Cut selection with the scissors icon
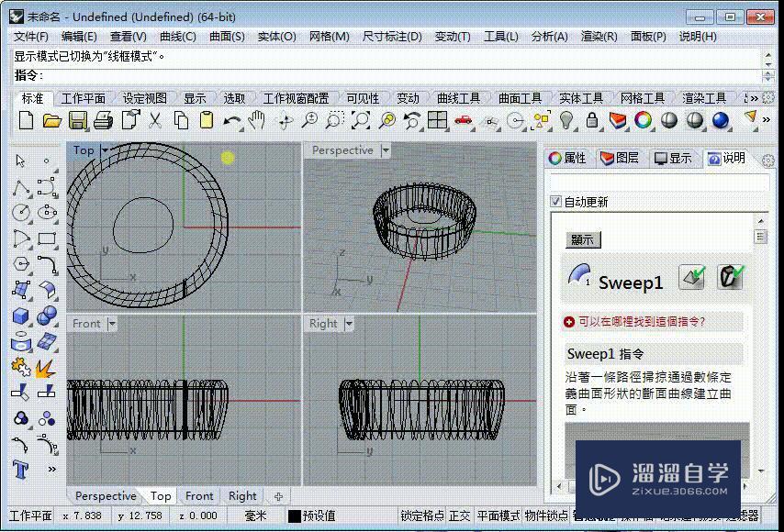This screenshot has height=532, width=784. [155, 120]
